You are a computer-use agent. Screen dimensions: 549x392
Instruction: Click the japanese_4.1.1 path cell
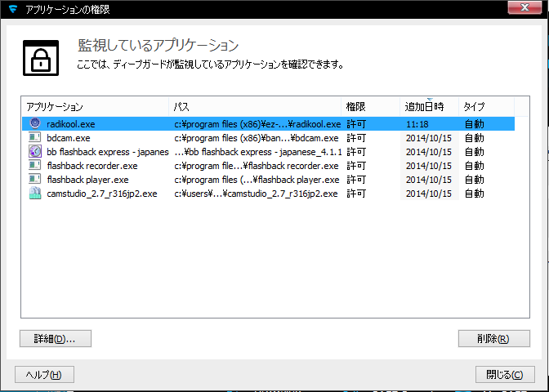(257, 152)
